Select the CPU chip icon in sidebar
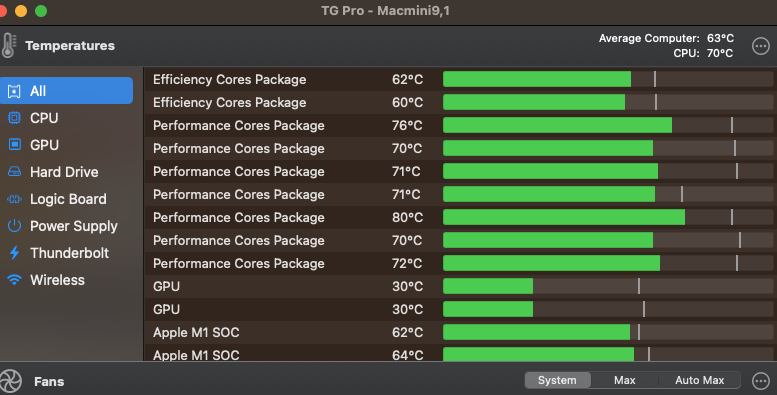This screenshot has width=777, height=395. [x=14, y=118]
